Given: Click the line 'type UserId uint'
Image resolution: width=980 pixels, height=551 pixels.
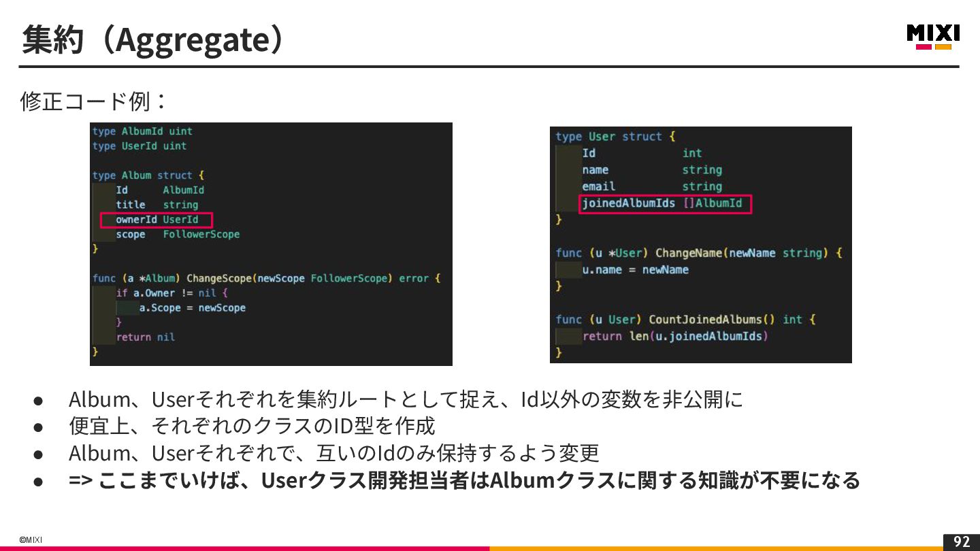Looking at the screenshot, I should coord(140,146).
